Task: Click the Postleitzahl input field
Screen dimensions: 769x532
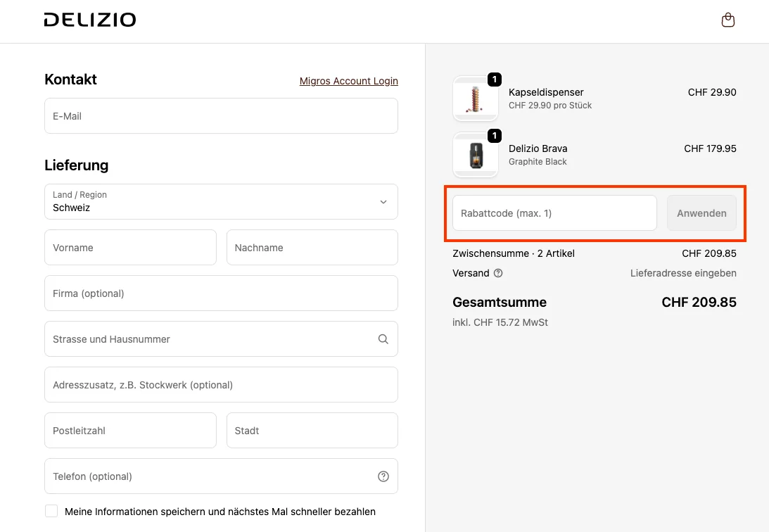Action: (130, 431)
